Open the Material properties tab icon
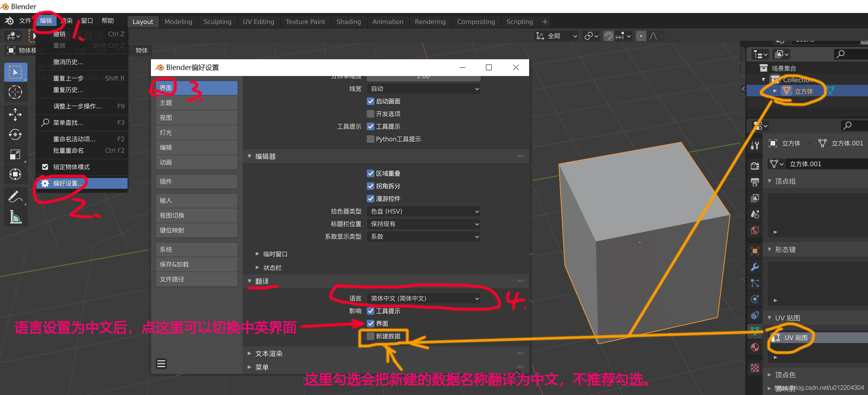 coord(755,347)
